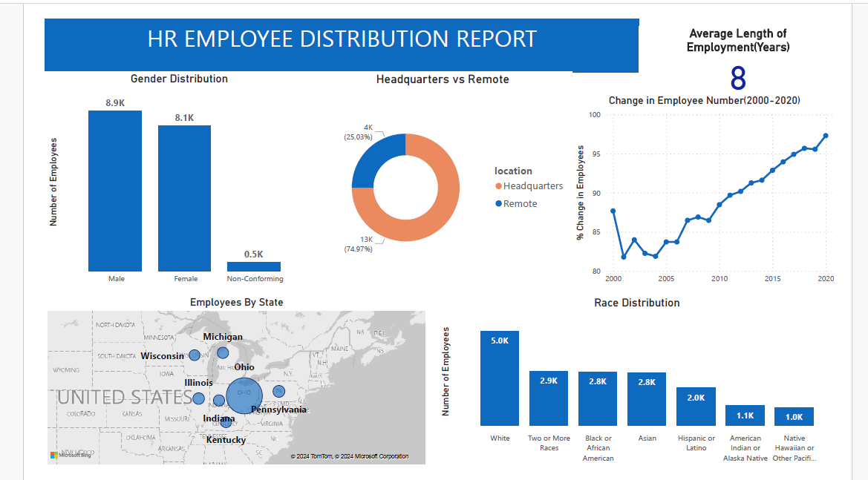
Task: Click the Wisconsin bubble on the map
Action: [195, 355]
